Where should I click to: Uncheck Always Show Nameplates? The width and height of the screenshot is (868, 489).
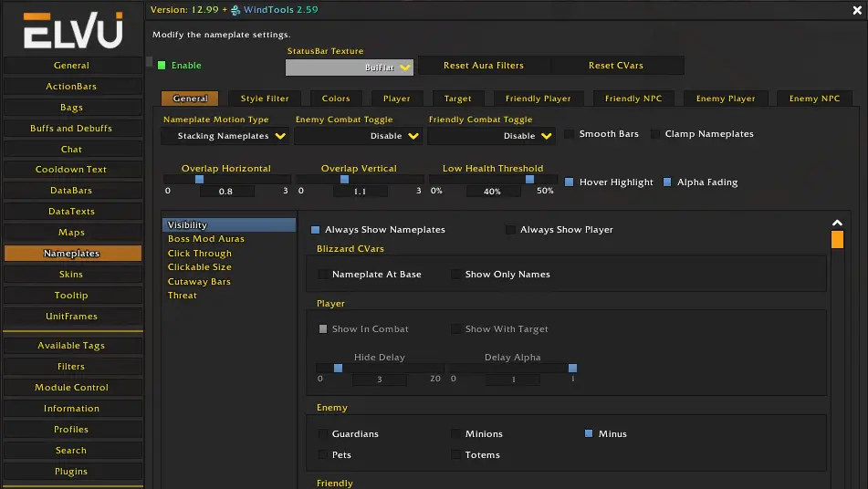316,230
